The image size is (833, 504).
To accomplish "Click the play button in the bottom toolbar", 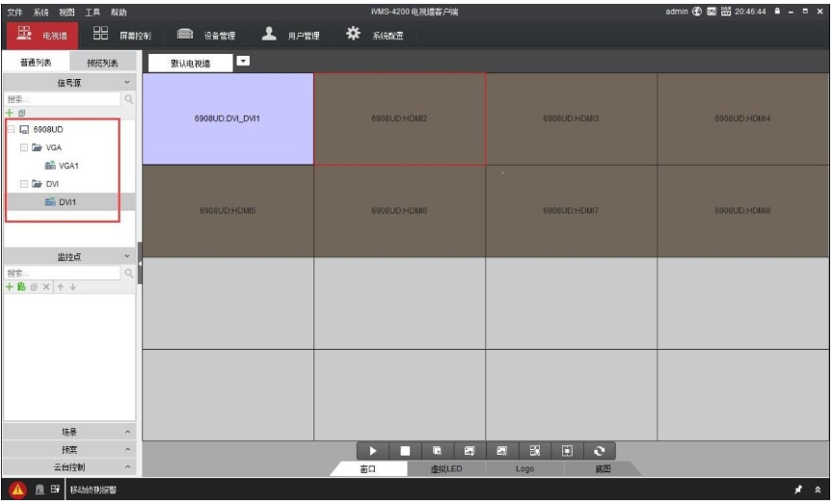I will [x=372, y=450].
